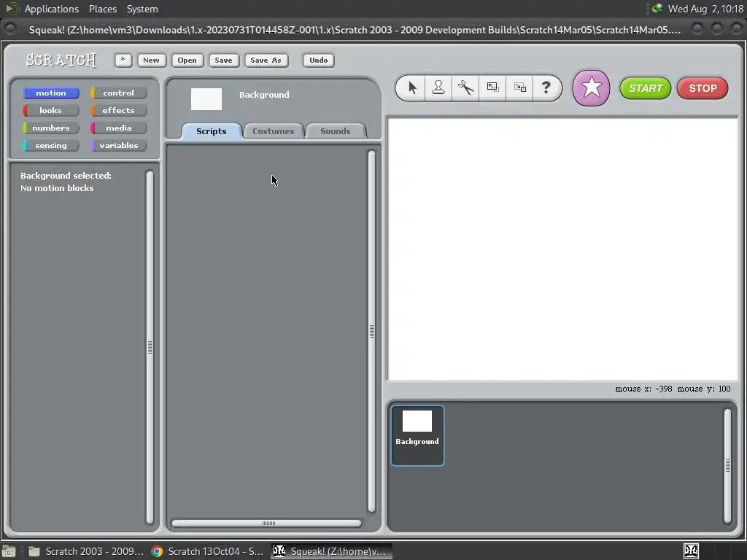Select the control block category
The height and width of the screenshot is (560, 747).
(x=118, y=93)
